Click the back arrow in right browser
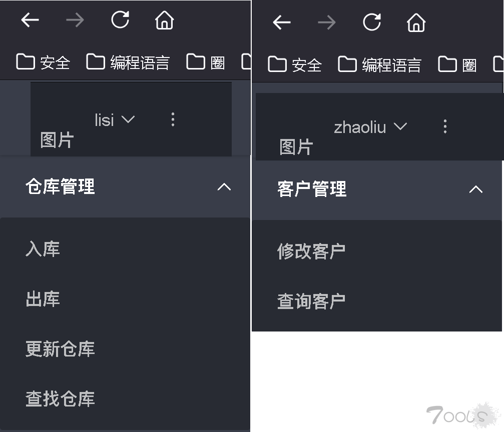Image resolution: width=504 pixels, height=432 pixels. point(282,22)
